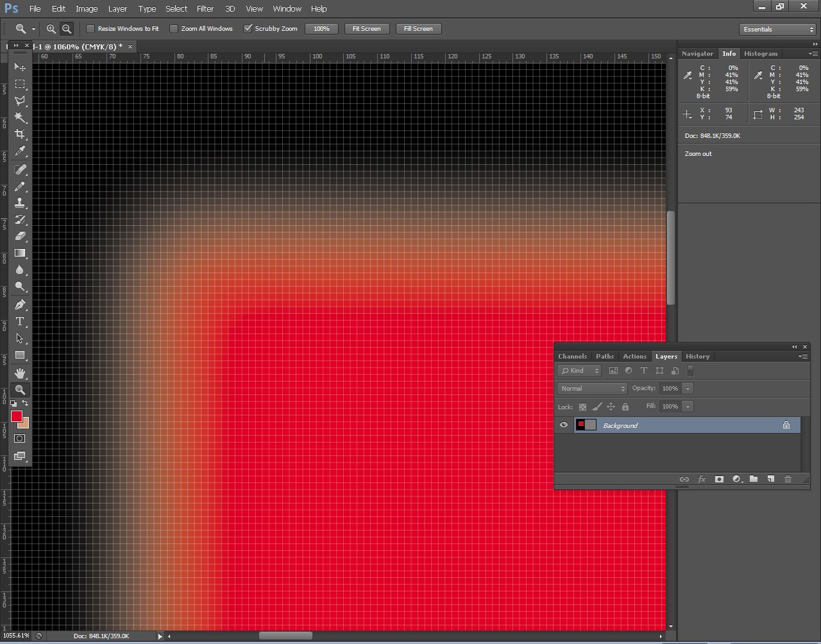Image resolution: width=821 pixels, height=644 pixels.
Task: Uncheck the Scrubby Zoom checkbox
Action: 248,29
